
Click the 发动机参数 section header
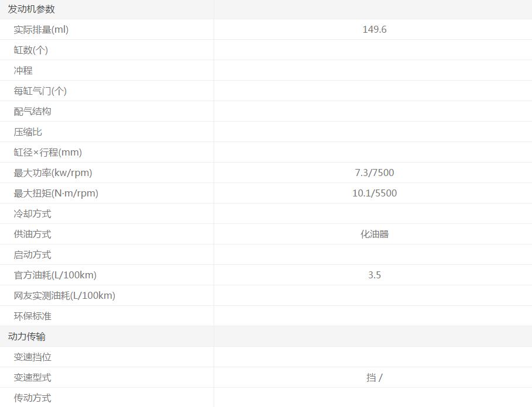coord(31,9)
